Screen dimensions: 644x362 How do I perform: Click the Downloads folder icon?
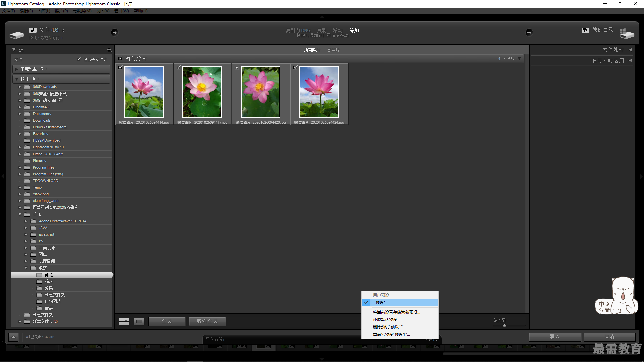coord(27,120)
